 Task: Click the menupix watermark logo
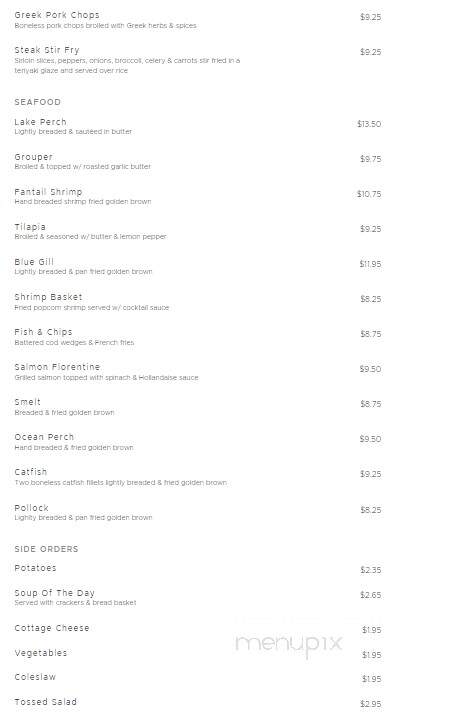pyautogui.click(x=288, y=644)
